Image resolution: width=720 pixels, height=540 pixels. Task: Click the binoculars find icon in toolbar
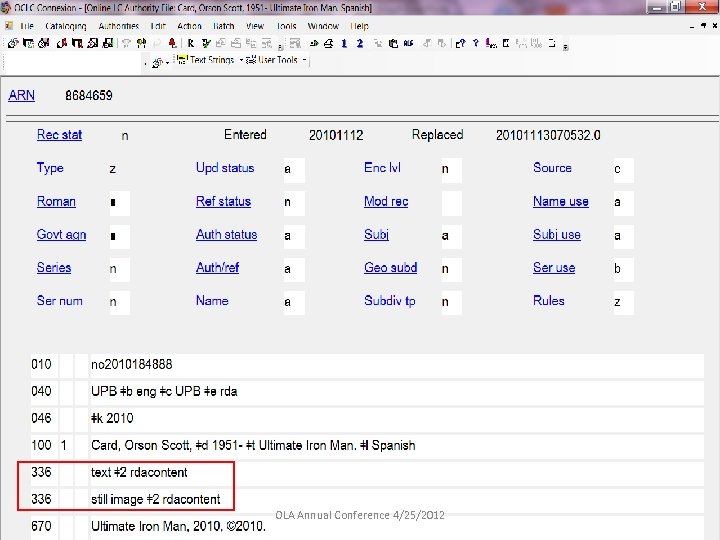click(x=141, y=43)
